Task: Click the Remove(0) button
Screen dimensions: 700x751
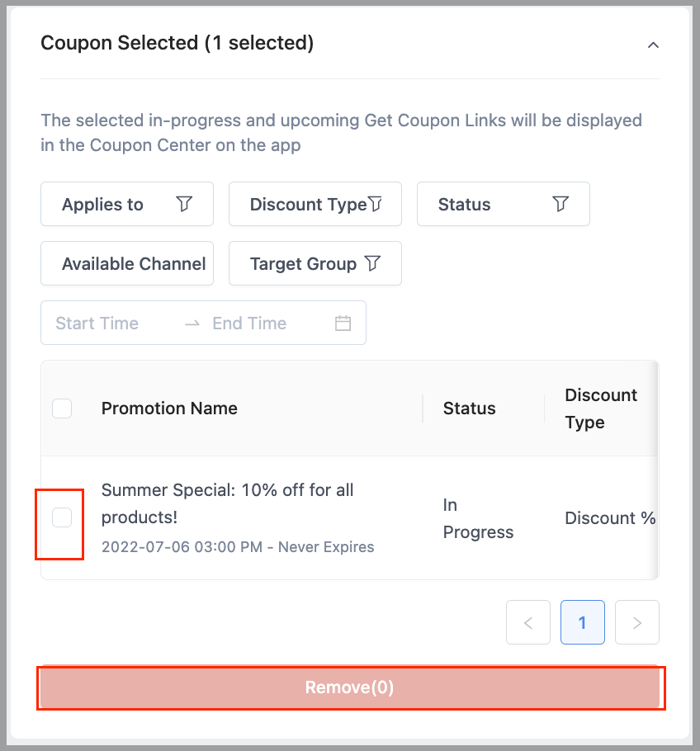Action: 351,687
